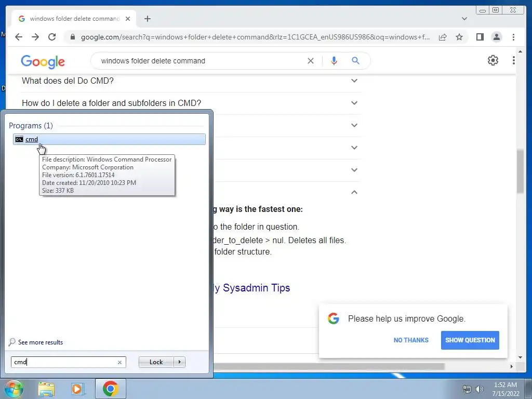532x399 pixels.
Task: View site lock information icon
Action: click(x=73, y=37)
